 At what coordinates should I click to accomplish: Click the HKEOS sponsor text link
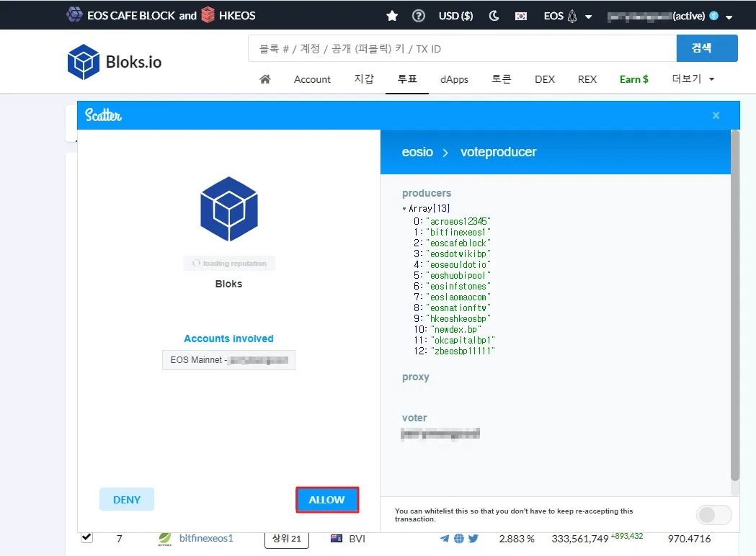pyautogui.click(x=237, y=15)
